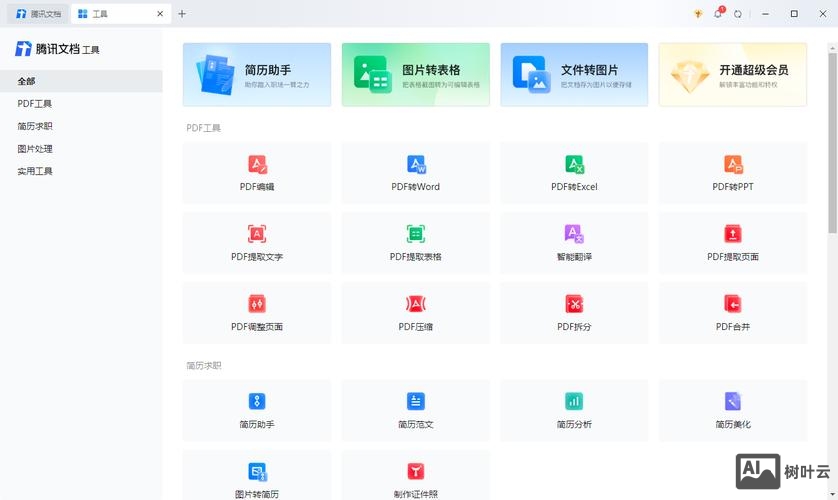
Task: Select the PDF提取文字 tool icon
Action: (x=257, y=233)
